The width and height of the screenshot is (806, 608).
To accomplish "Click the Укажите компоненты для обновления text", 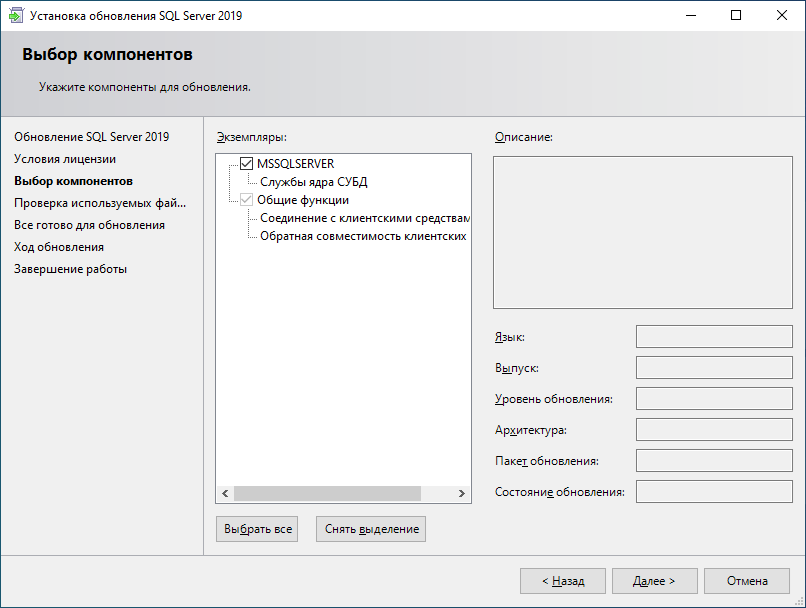I will (144, 87).
